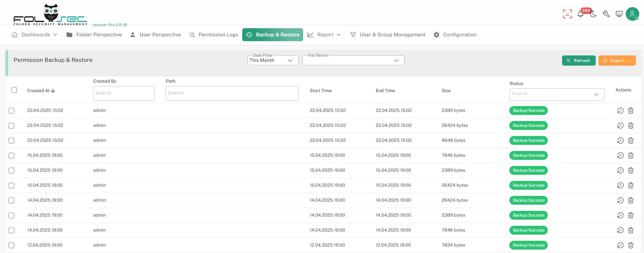The image size is (644, 253).
Task: Open the Status filter dropdown
Action: click(557, 94)
